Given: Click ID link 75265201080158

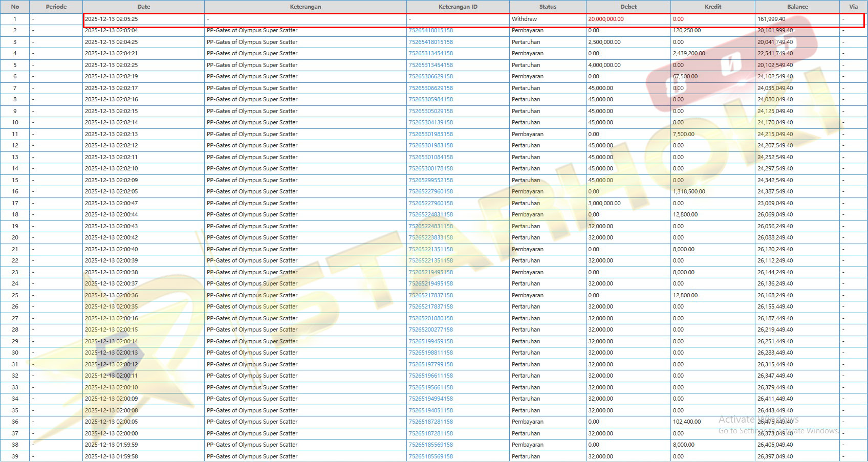Looking at the screenshot, I should click(430, 318).
